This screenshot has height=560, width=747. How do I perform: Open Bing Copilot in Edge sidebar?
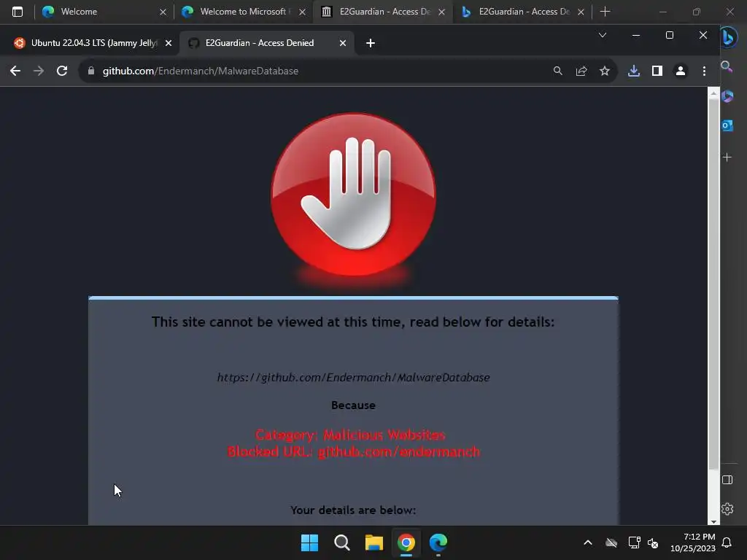point(727,36)
